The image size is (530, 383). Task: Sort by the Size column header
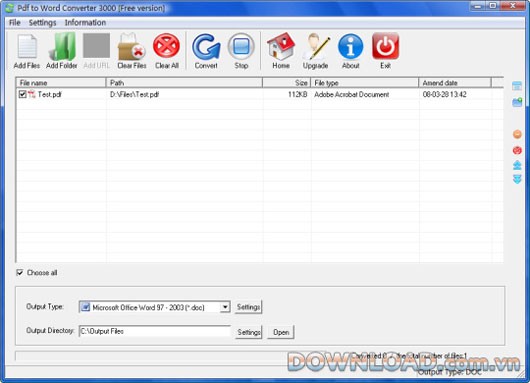pos(287,83)
